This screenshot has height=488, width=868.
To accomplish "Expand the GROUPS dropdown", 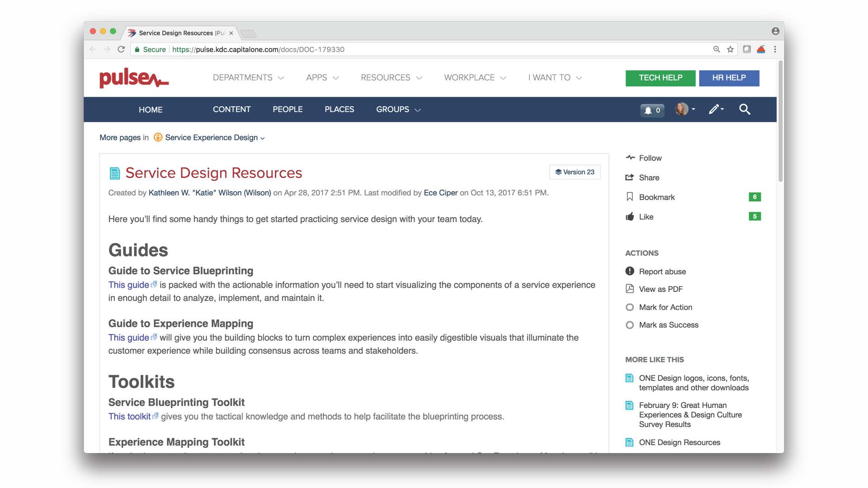I will coord(398,109).
